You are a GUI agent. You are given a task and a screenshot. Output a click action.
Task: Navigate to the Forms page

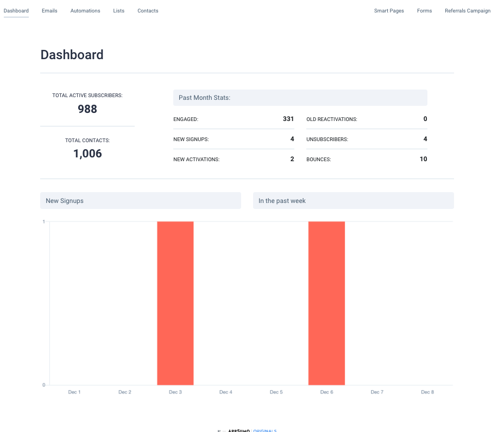pyautogui.click(x=424, y=10)
